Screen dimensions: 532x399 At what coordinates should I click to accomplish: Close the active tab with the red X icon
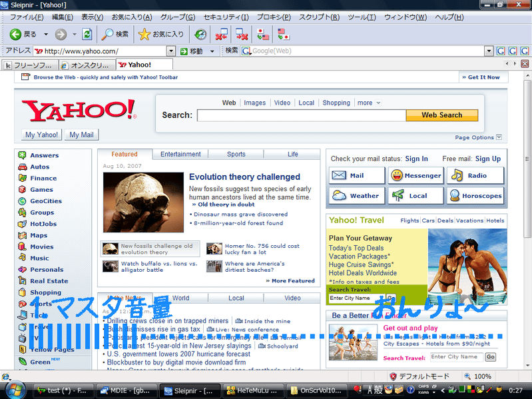click(x=525, y=64)
